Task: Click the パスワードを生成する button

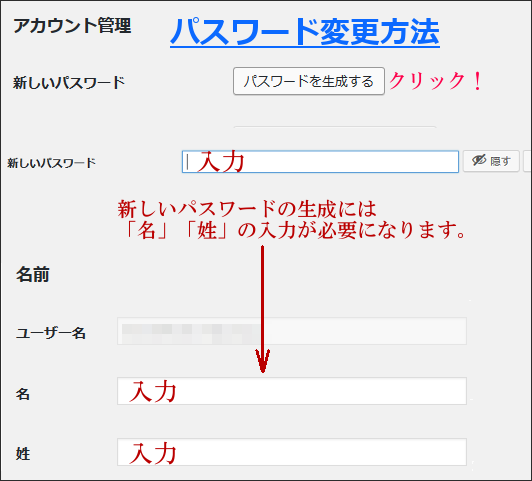Action: coord(309,81)
